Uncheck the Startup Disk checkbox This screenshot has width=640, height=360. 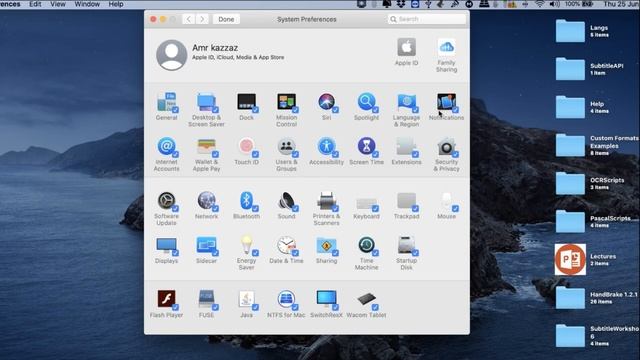tap(415, 253)
